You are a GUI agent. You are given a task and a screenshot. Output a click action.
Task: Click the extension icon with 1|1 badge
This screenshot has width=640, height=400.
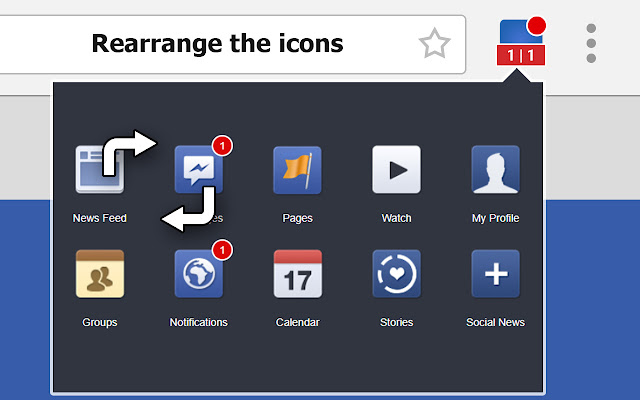[521, 42]
